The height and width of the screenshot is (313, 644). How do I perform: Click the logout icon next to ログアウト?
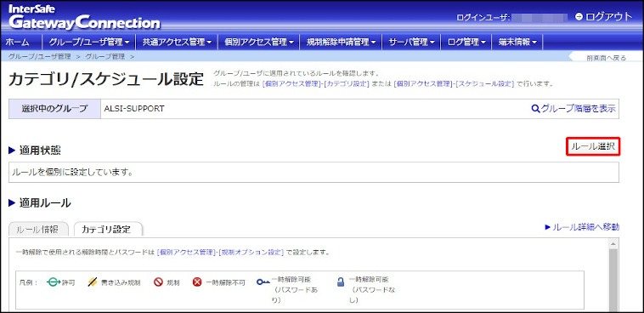click(579, 17)
